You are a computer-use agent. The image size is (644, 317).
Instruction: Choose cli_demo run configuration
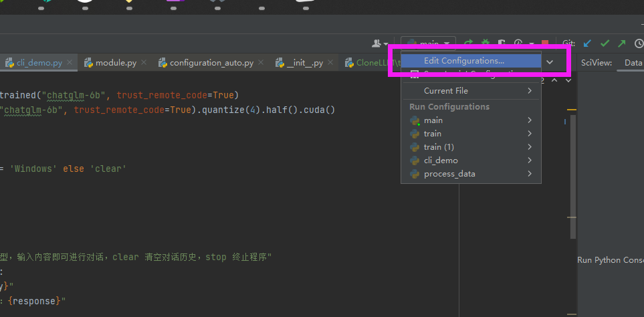tap(471, 160)
